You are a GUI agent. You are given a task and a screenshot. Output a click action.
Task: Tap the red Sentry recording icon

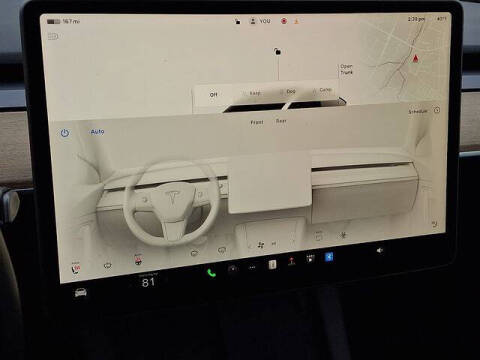pyautogui.click(x=284, y=21)
